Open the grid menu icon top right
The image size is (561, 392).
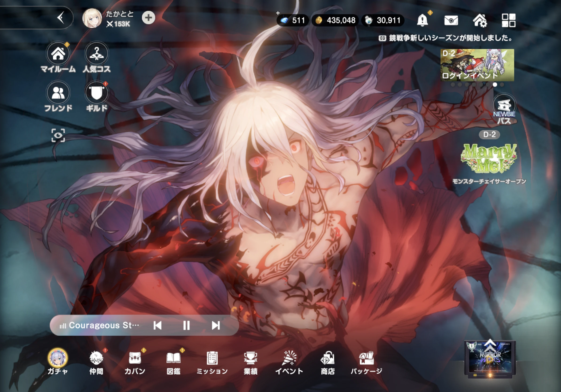coord(508,20)
